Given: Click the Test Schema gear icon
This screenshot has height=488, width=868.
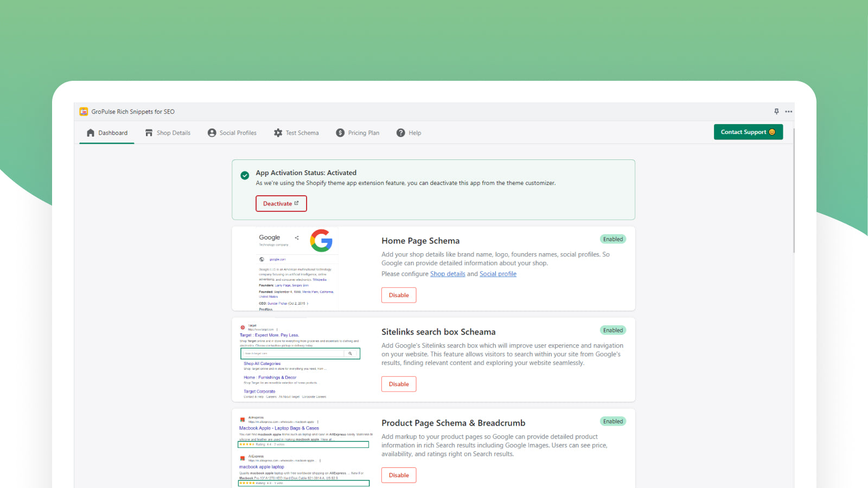Looking at the screenshot, I should [x=278, y=133].
